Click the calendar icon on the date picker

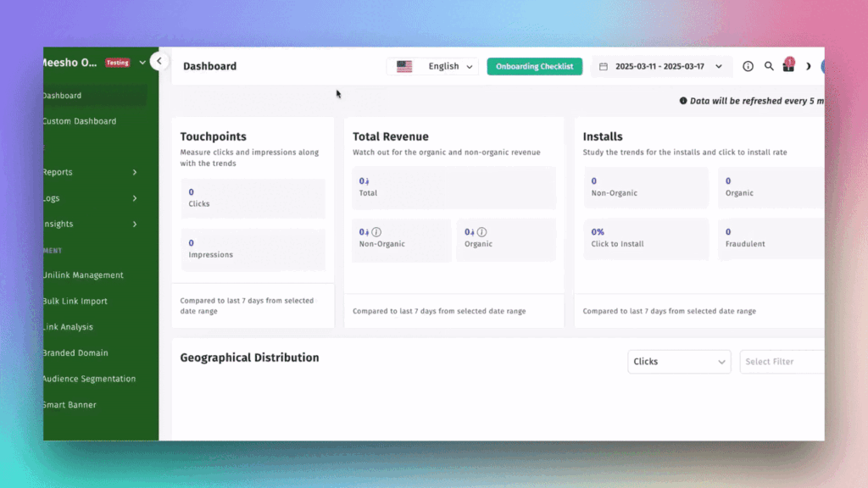pyautogui.click(x=603, y=66)
